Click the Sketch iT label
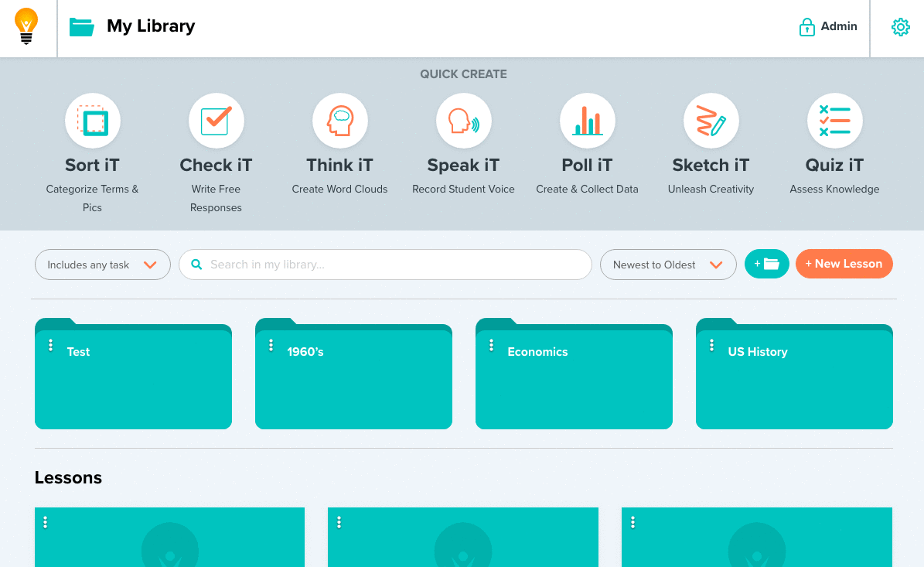The height and width of the screenshot is (567, 924). [711, 165]
